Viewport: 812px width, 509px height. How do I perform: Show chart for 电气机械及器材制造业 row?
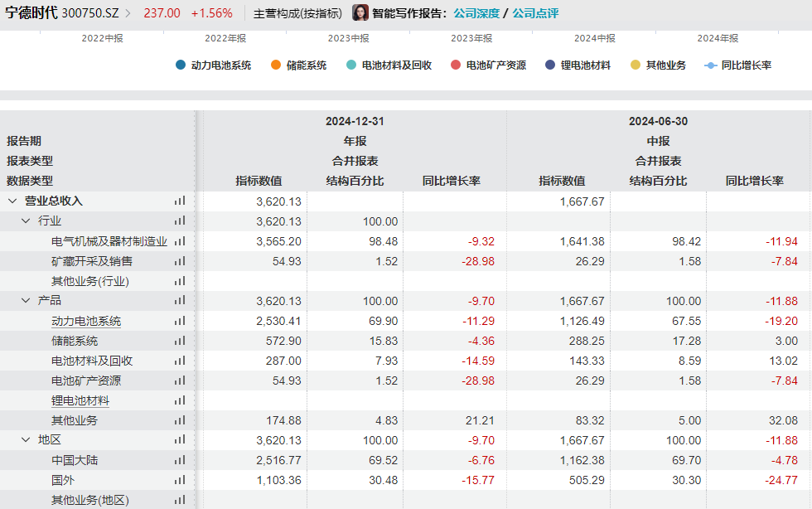(x=180, y=241)
